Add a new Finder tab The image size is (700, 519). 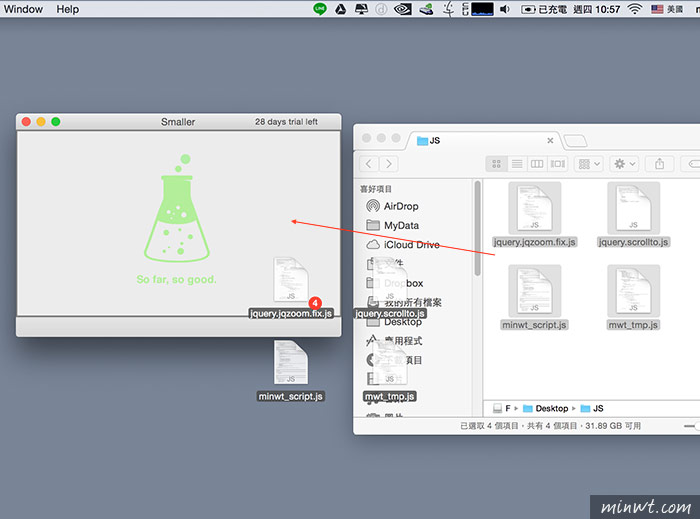tap(575, 141)
